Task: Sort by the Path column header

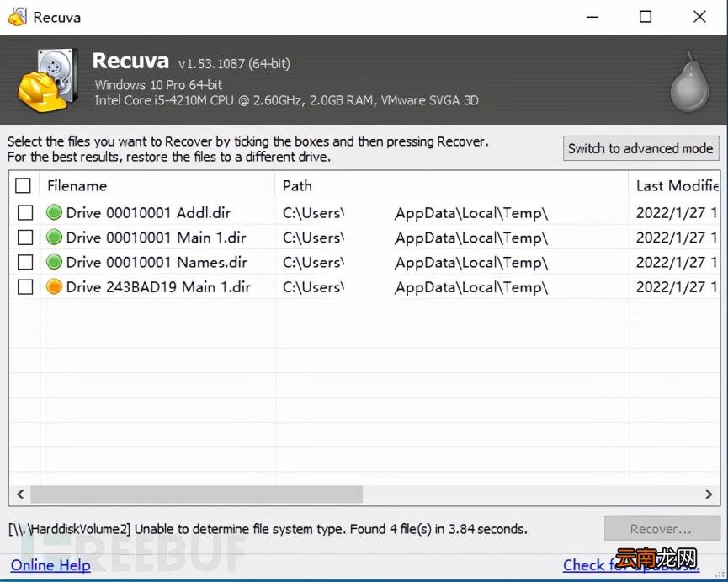Action: tap(452, 186)
